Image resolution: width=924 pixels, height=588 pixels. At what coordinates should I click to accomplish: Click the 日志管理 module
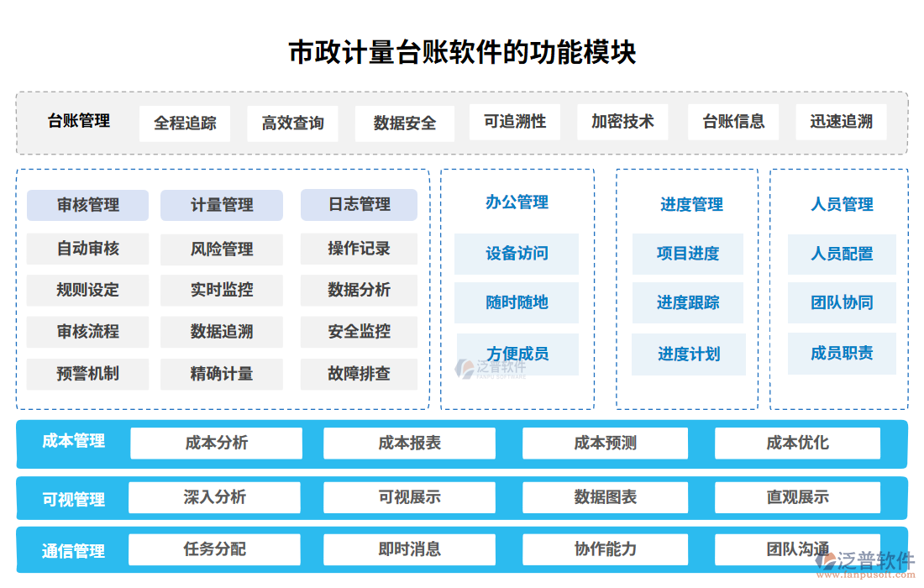[358, 205]
